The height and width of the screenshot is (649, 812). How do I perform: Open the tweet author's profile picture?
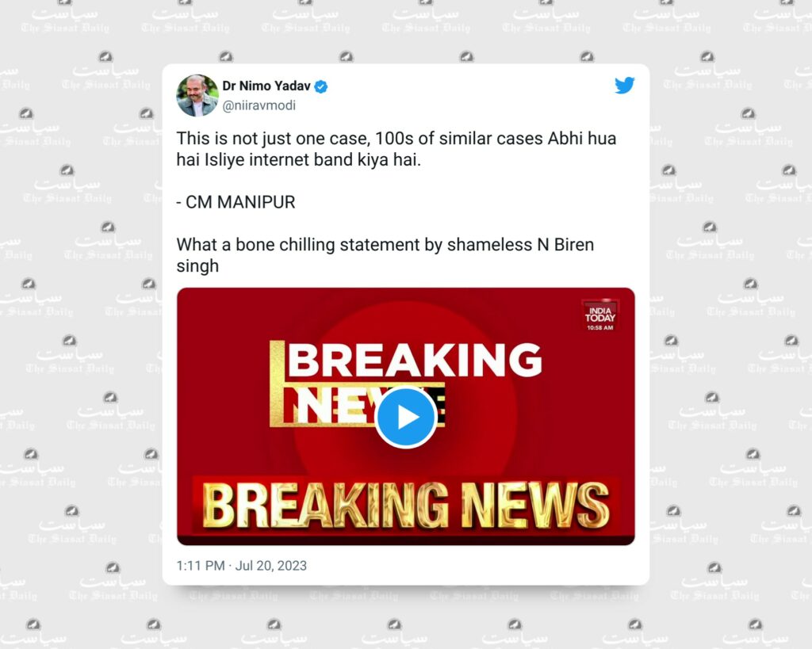coord(197,95)
